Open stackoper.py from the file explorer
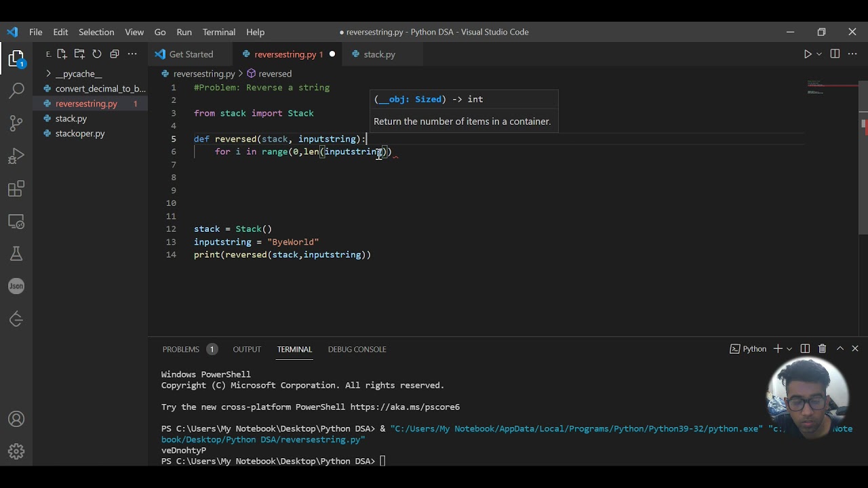The width and height of the screenshot is (868, 488). 80,134
